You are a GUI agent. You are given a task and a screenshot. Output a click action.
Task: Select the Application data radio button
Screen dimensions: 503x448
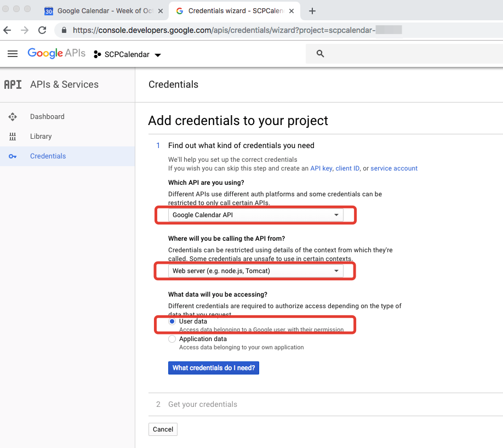coord(172,339)
